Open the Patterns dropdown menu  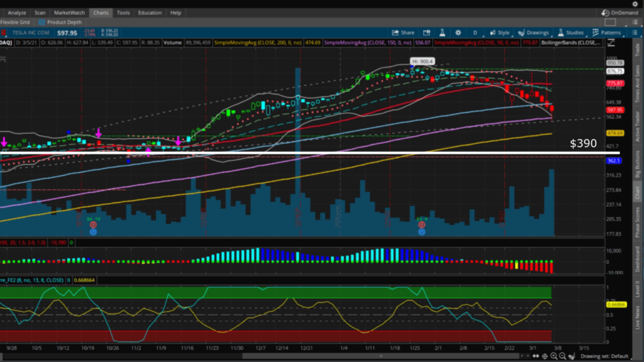(607, 33)
